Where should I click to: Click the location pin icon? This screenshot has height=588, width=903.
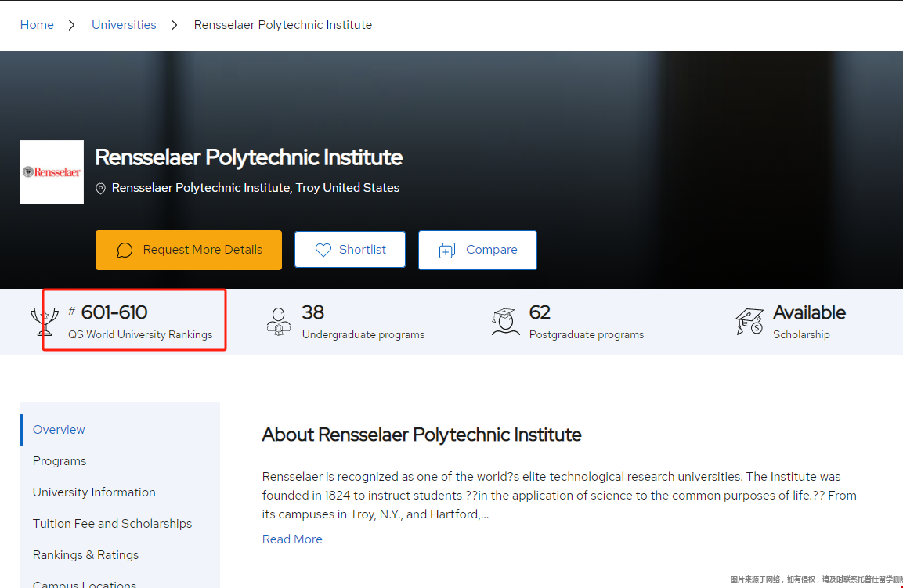[100, 189]
